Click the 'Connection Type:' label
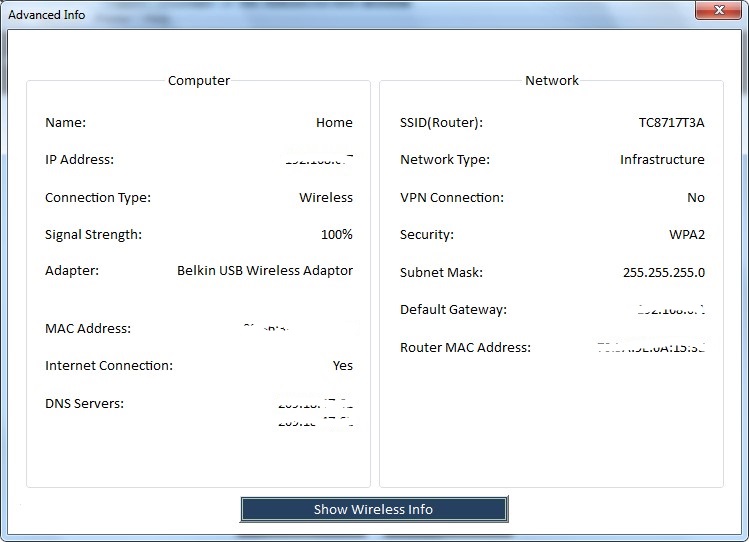This screenshot has height=542, width=749. tap(98, 198)
